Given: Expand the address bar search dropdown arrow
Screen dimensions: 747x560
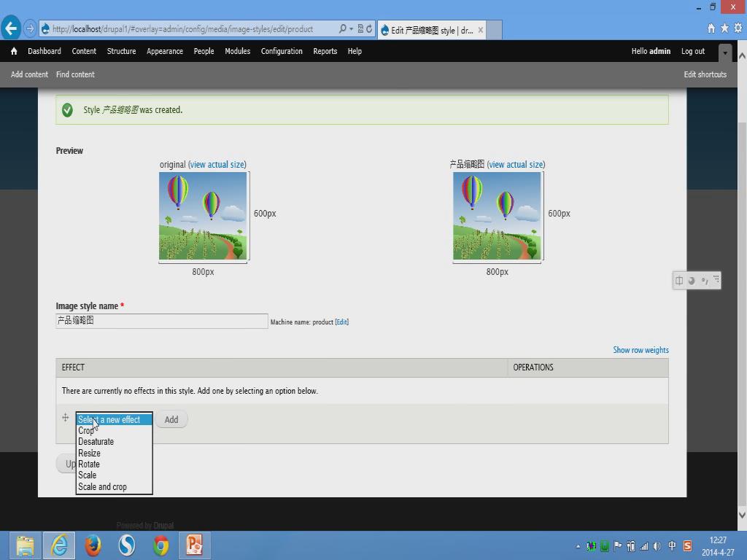Looking at the screenshot, I should 351,29.
